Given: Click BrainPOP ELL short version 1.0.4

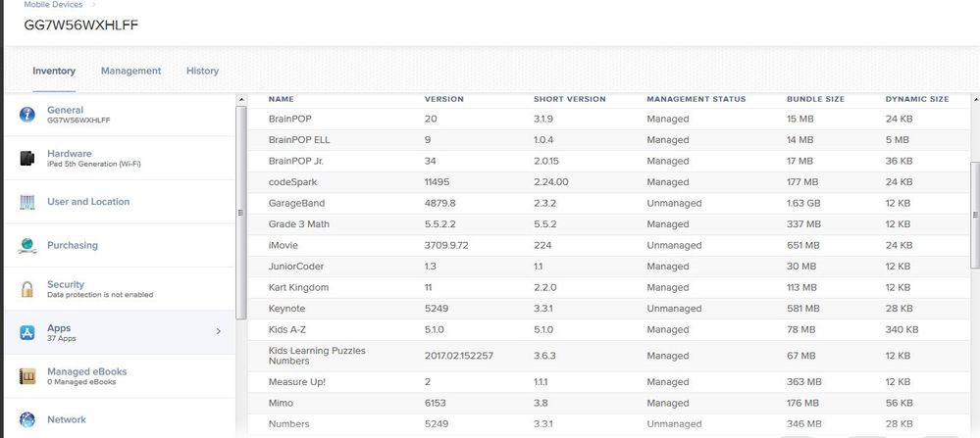Looking at the screenshot, I should [543, 140].
